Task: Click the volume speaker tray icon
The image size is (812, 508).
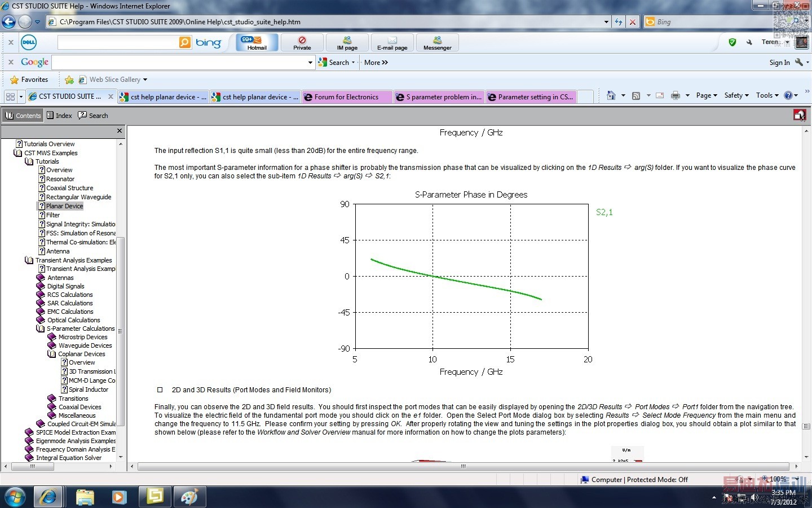Action: [x=755, y=498]
